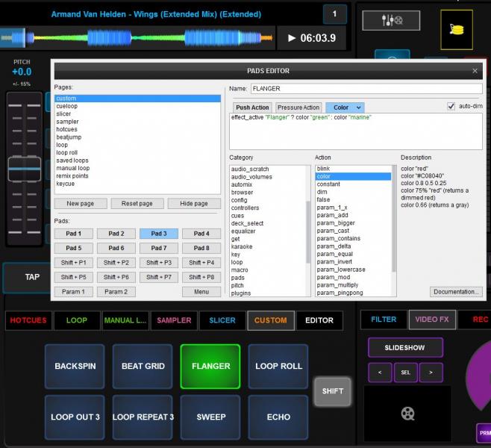
Task: Open the Color dropdown arrow
Action: (358, 108)
